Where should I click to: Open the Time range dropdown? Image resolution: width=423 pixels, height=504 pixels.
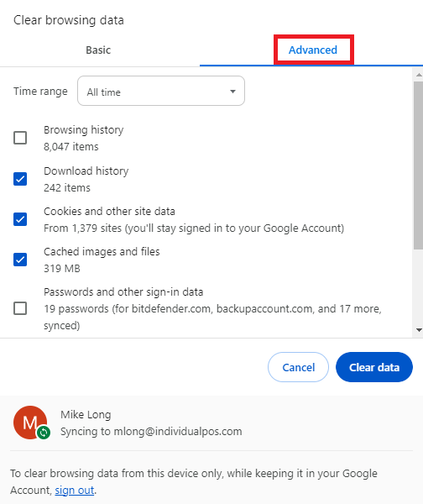coord(161,91)
